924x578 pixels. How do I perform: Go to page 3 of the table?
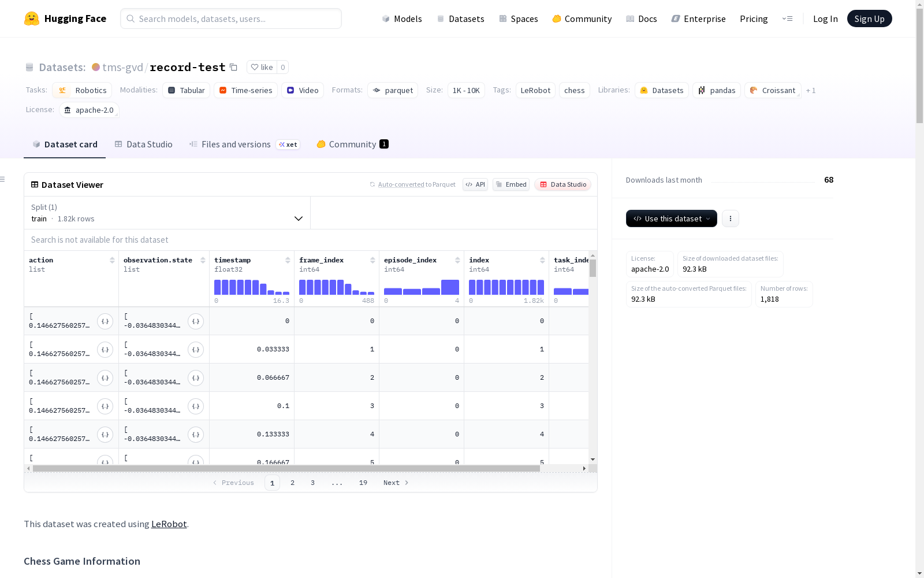(x=312, y=483)
